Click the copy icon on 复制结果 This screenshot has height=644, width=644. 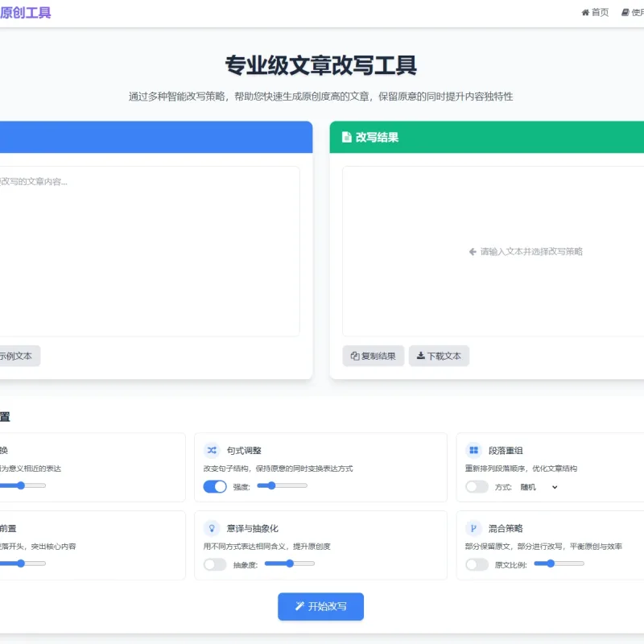pos(355,356)
